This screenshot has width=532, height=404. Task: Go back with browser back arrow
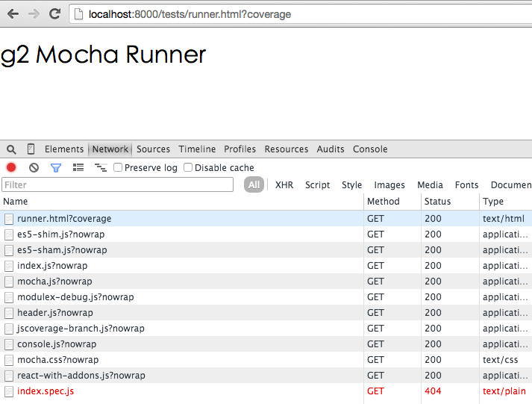coord(13,14)
